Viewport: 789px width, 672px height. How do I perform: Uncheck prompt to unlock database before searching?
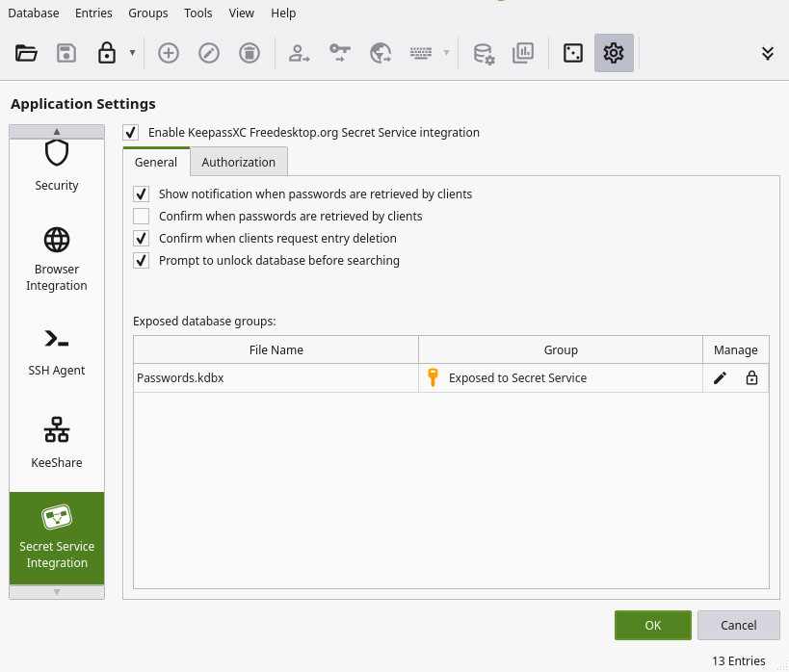[141, 260]
